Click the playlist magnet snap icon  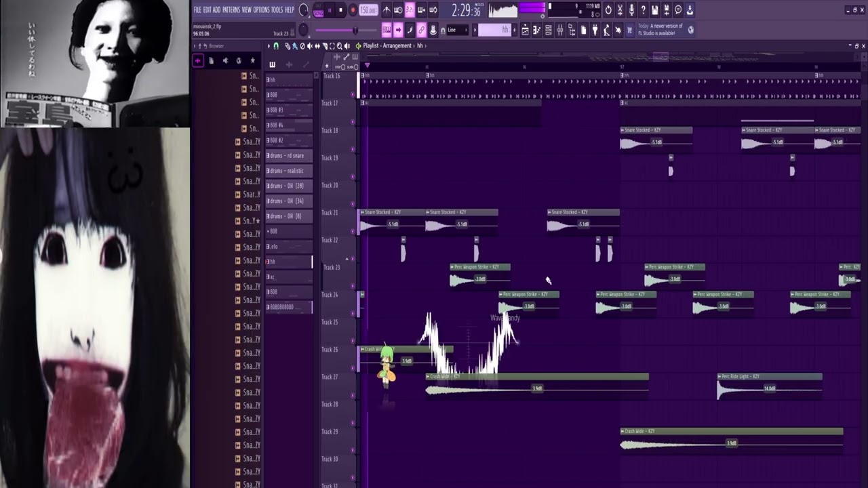pos(276,45)
